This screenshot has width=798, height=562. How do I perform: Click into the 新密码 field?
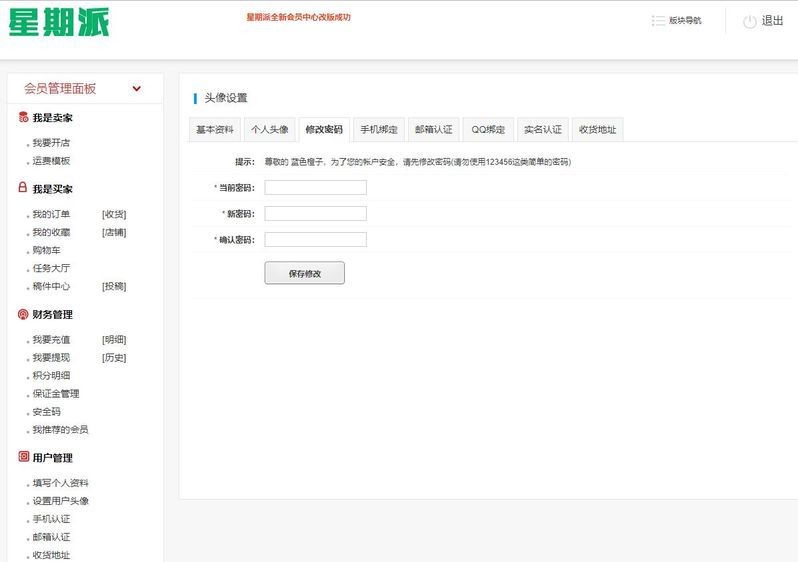(x=315, y=214)
